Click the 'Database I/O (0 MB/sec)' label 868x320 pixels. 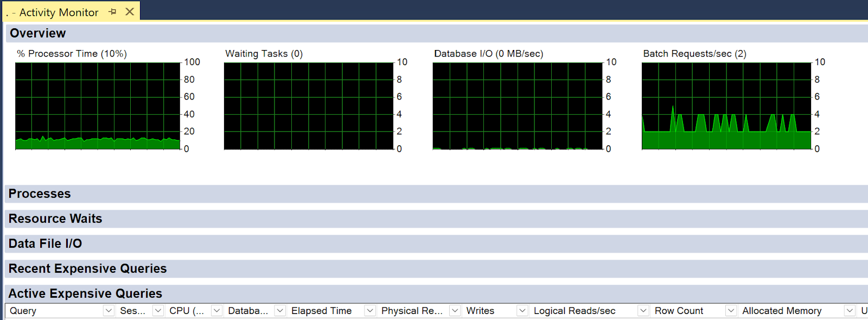coord(489,54)
